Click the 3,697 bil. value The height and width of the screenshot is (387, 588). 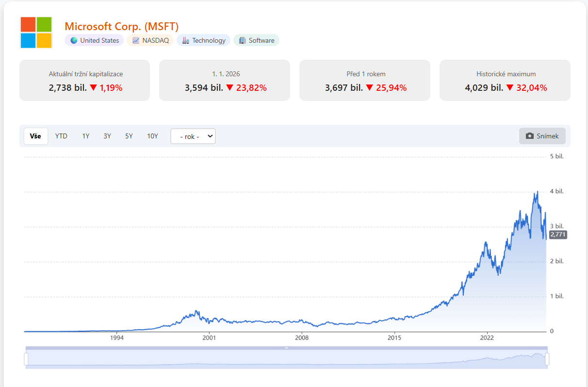pos(344,88)
